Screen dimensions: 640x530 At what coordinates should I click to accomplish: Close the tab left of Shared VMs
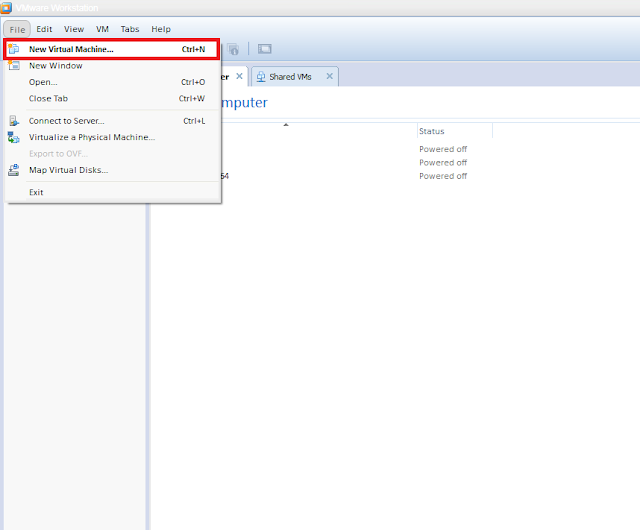click(240, 76)
